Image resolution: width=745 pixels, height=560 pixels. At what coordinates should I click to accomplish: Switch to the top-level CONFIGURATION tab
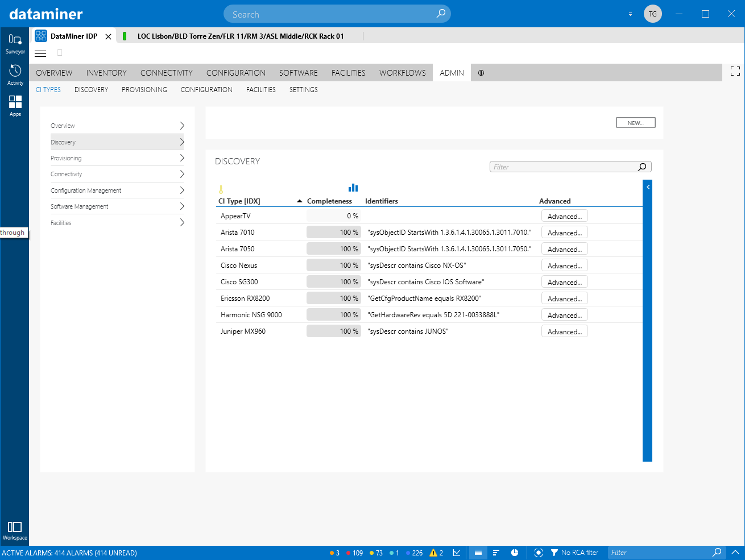pos(236,73)
